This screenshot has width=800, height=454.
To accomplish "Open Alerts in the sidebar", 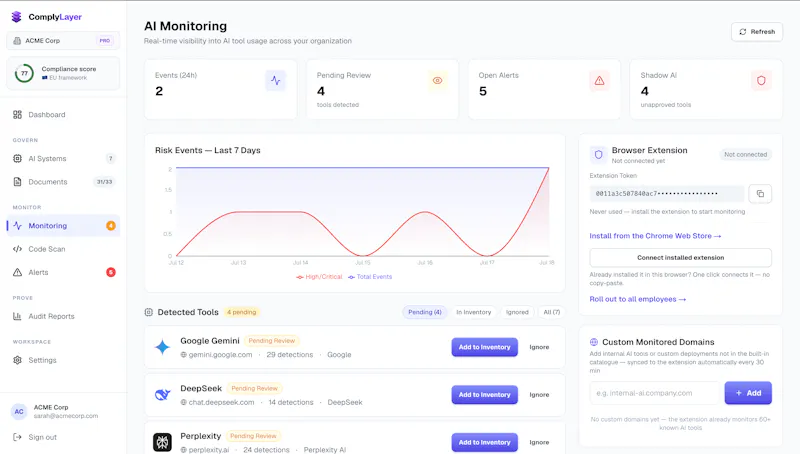I will [63, 272].
